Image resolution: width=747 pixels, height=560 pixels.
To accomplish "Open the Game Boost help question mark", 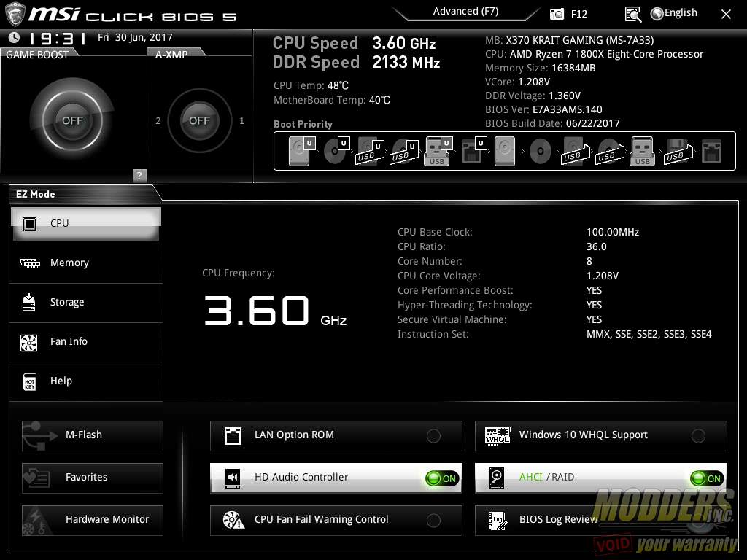I will 139,175.
